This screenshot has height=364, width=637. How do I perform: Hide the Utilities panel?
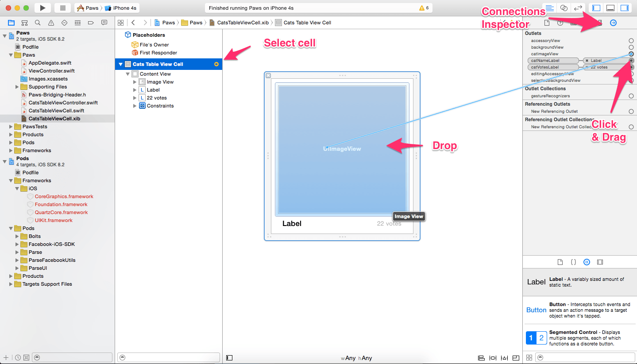pos(624,7)
